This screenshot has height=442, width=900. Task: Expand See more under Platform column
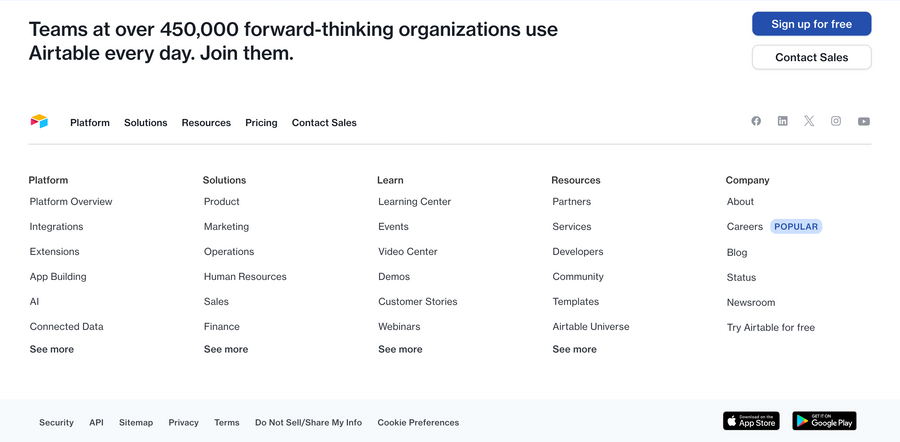point(52,349)
